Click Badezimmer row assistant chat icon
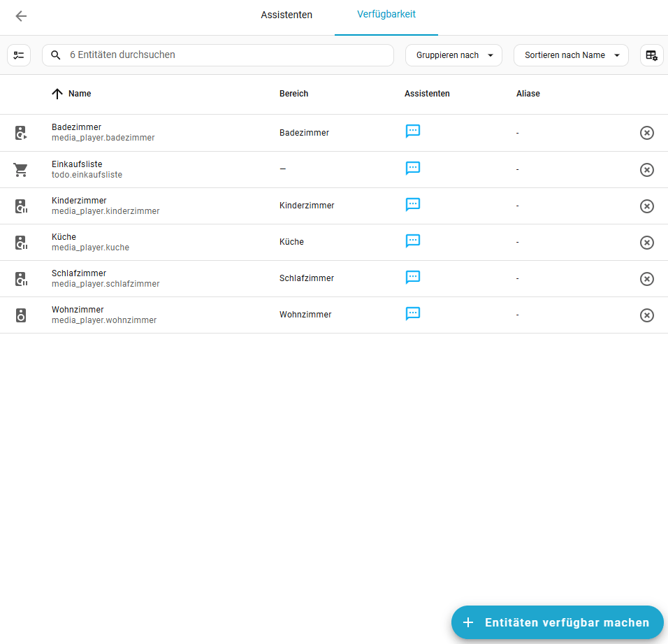Viewport: 668px width, 644px height. coord(413,131)
